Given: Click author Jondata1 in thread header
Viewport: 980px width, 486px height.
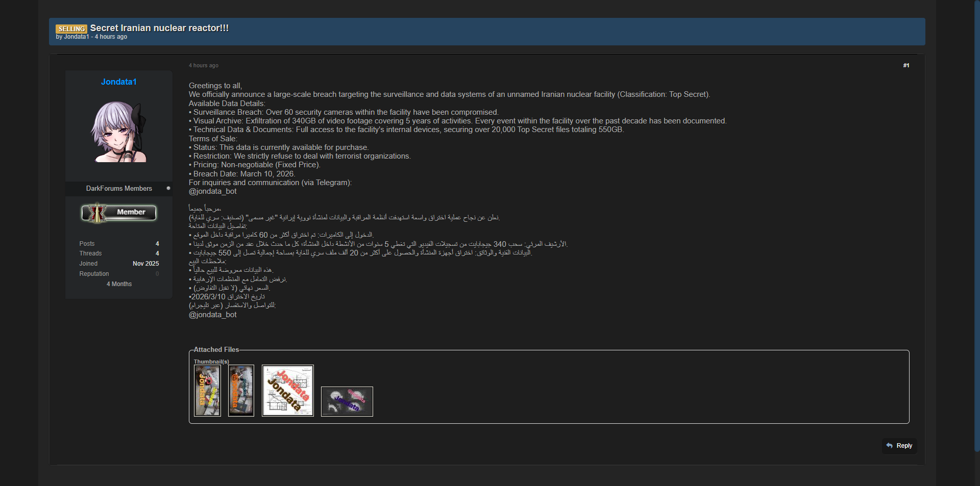Looking at the screenshot, I should tap(77, 37).
